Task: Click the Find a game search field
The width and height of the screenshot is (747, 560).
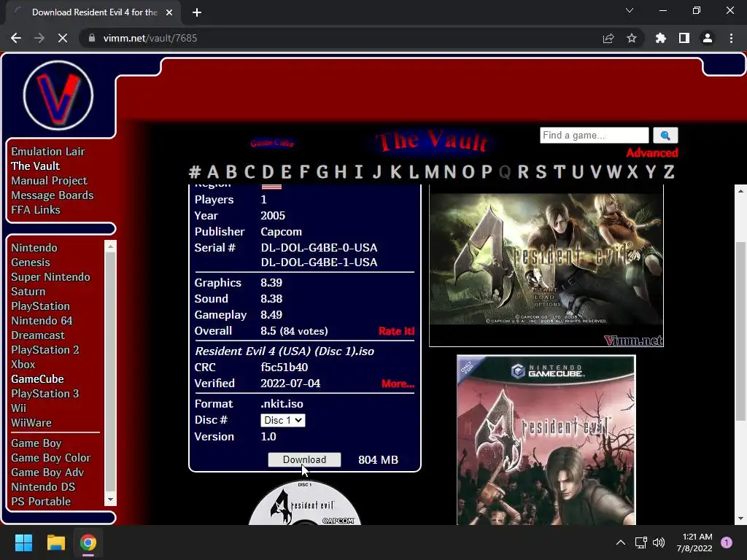Action: [594, 135]
